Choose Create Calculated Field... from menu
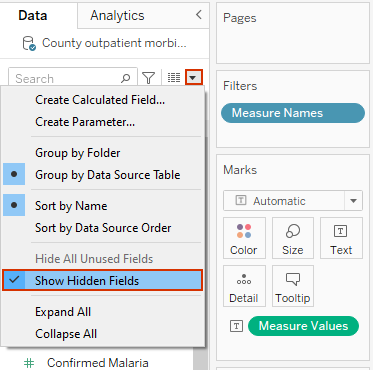The width and height of the screenshot is (373, 370). point(100,100)
